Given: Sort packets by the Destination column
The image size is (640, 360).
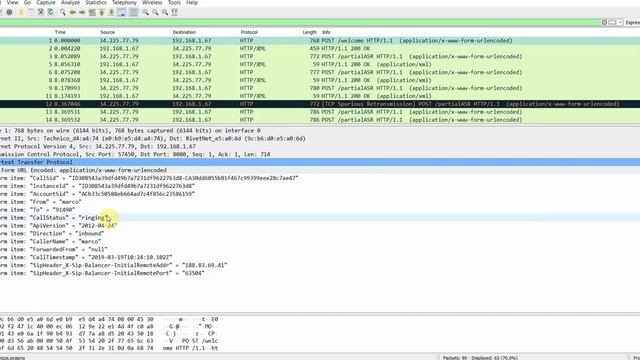Looking at the screenshot, I should [x=184, y=32].
